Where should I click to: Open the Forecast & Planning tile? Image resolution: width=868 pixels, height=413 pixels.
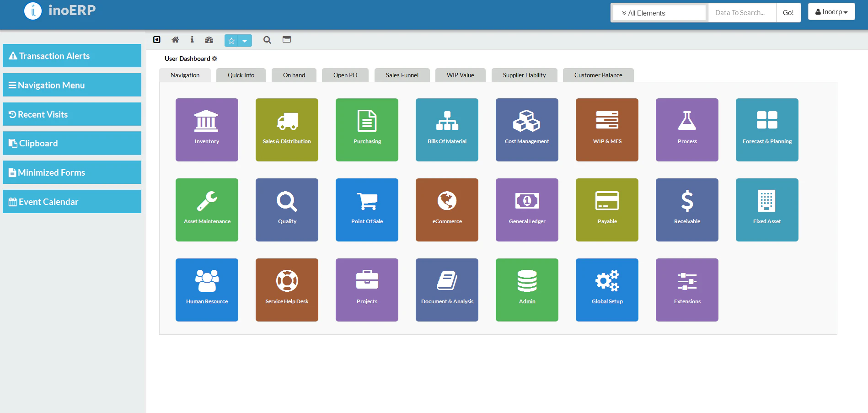pos(767,130)
